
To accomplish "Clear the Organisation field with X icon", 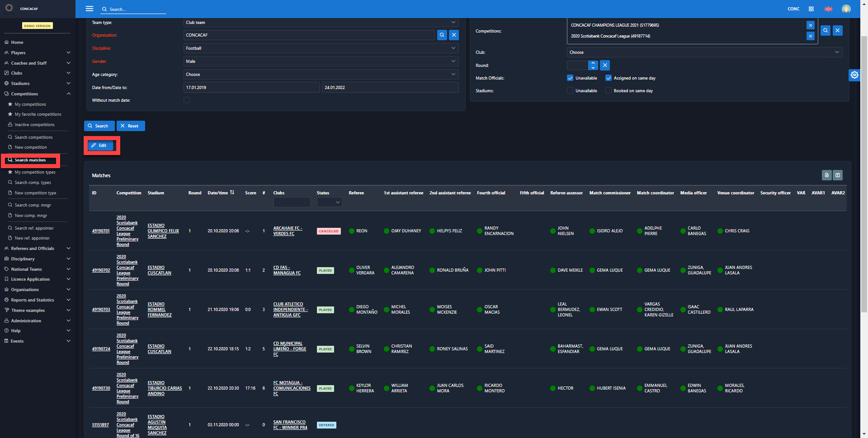I will point(454,35).
